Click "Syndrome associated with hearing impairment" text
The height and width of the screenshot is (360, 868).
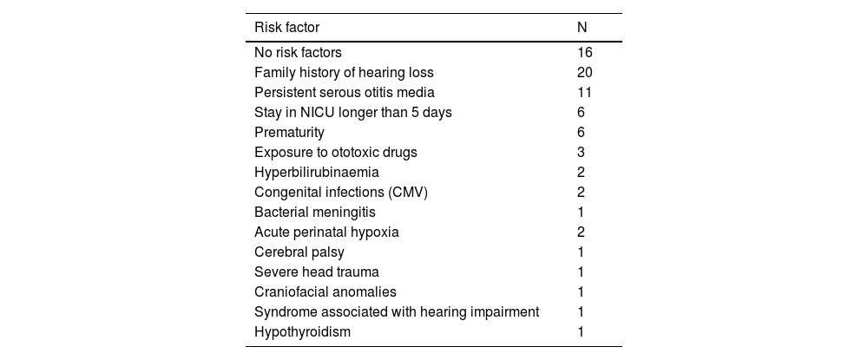tap(397, 312)
